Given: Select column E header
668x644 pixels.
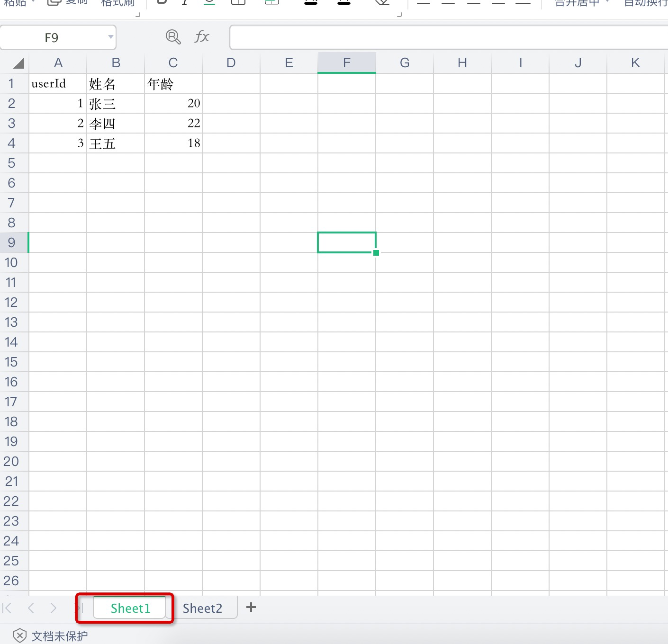Looking at the screenshot, I should [x=289, y=63].
